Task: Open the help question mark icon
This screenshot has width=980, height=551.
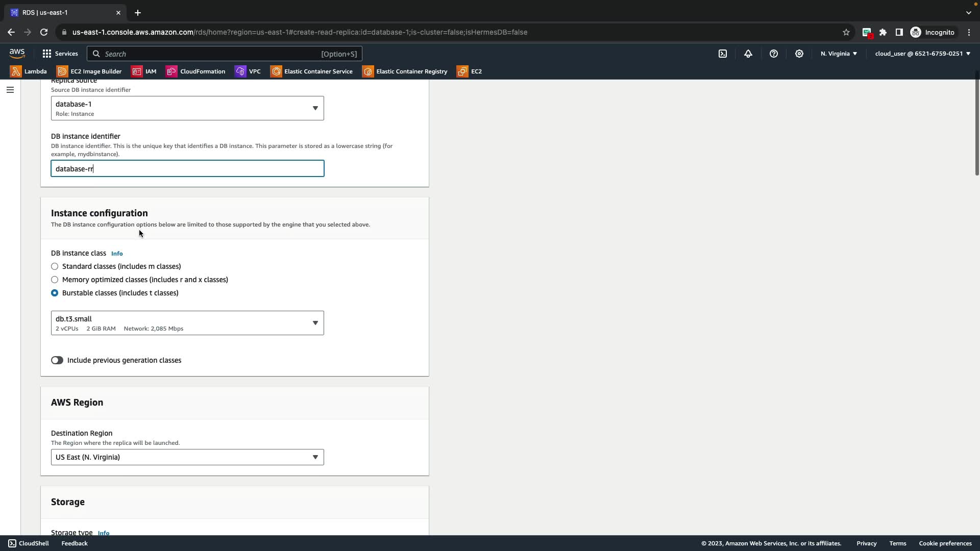Action: [x=774, y=54]
